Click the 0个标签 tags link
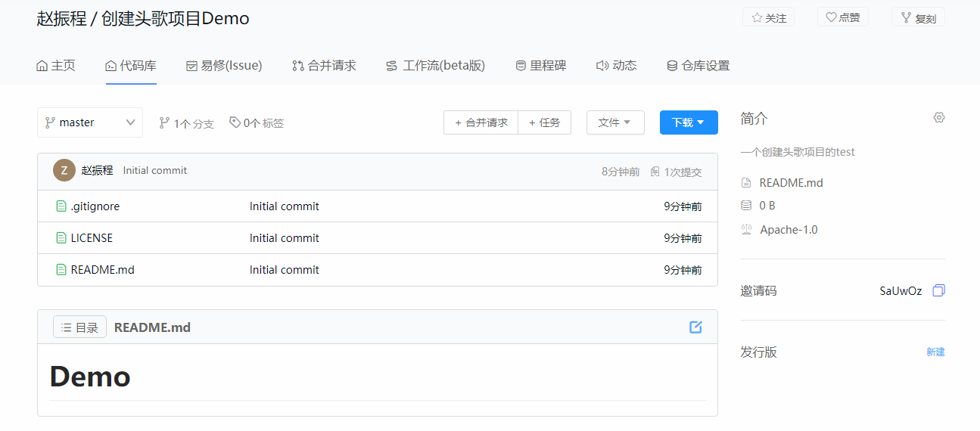This screenshot has height=431, width=980. tap(257, 123)
